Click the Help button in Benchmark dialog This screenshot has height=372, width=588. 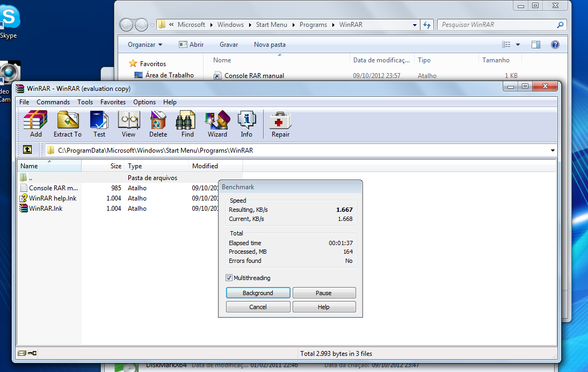pos(324,306)
